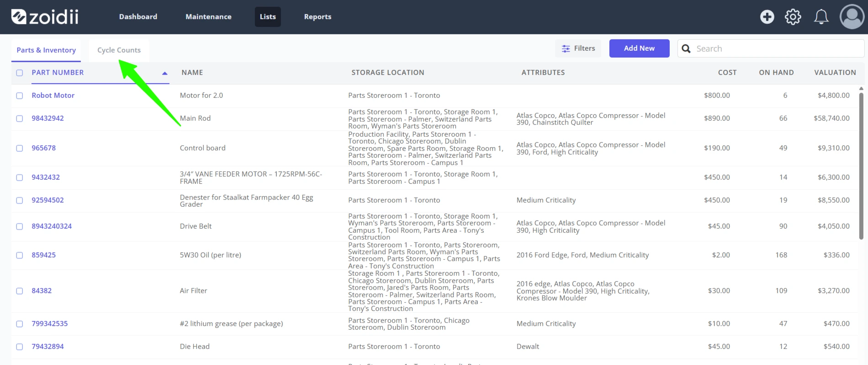Open part number 8943240324
Viewport: 868px width, 365px height.
click(52, 226)
